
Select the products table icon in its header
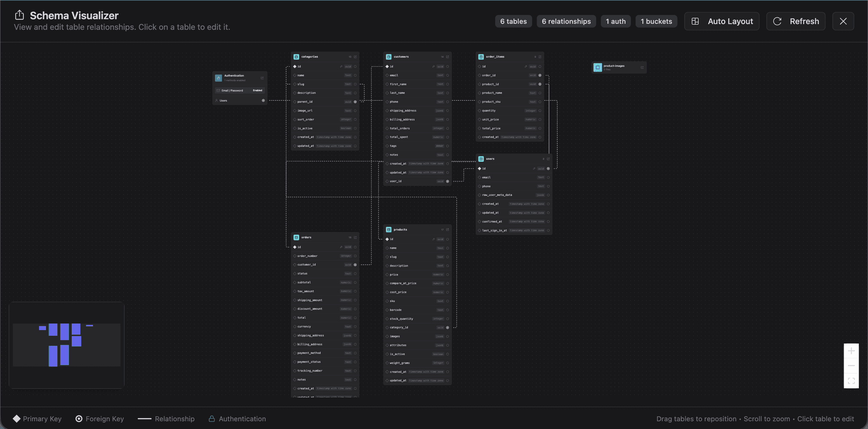click(x=388, y=229)
